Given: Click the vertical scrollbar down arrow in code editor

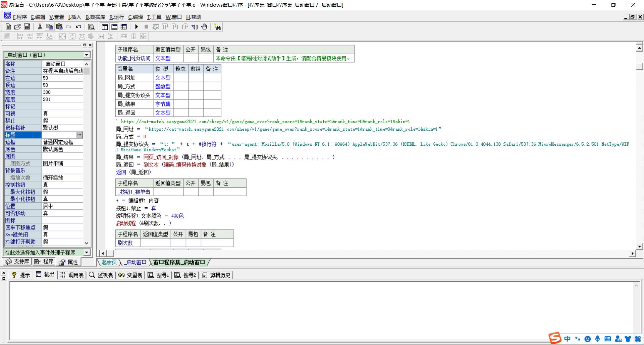Looking at the screenshot, I should click(x=639, y=246).
